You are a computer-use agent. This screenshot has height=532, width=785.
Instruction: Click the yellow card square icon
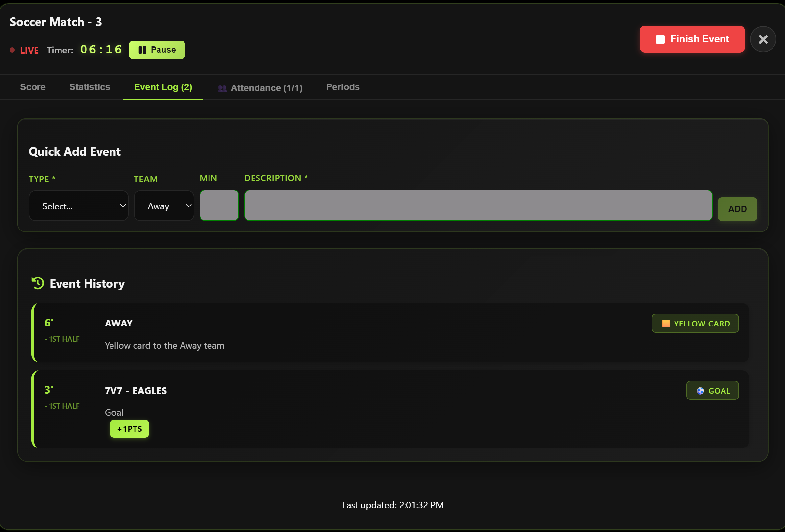665,324
